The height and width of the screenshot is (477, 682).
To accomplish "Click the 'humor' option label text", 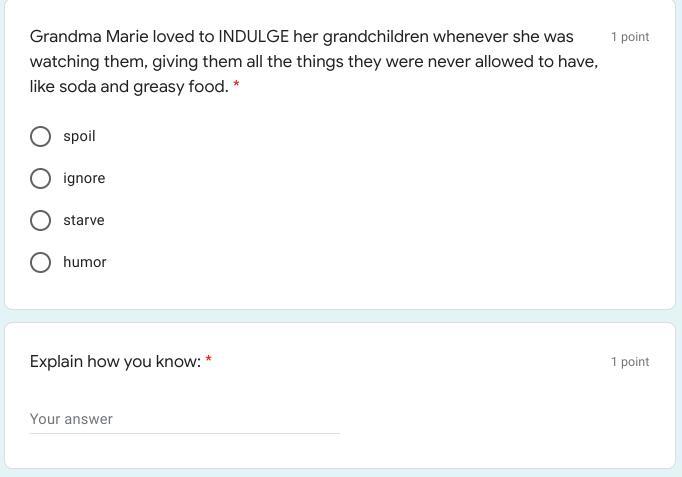I will pyautogui.click(x=85, y=262).
